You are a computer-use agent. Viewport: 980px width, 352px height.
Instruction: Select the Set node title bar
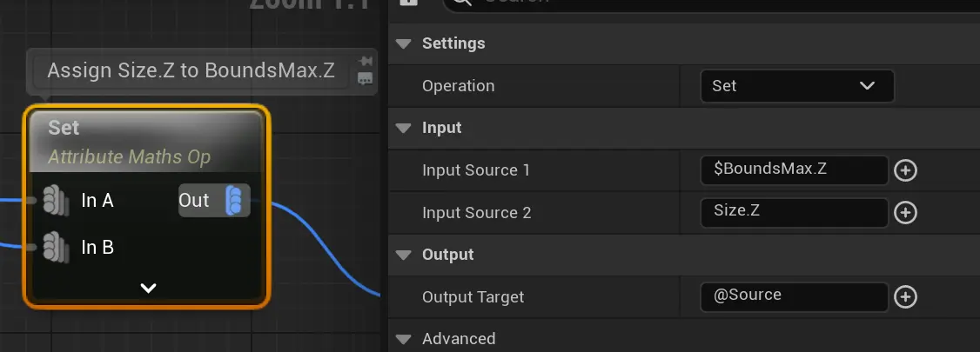tap(146, 129)
